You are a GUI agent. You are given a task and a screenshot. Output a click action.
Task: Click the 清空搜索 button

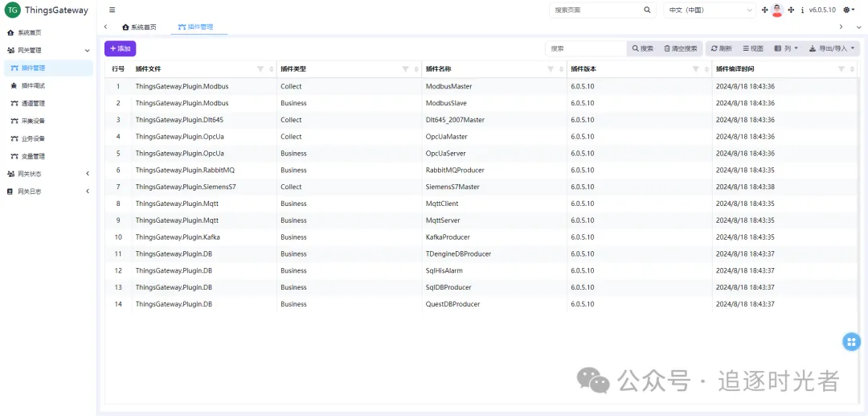point(681,49)
